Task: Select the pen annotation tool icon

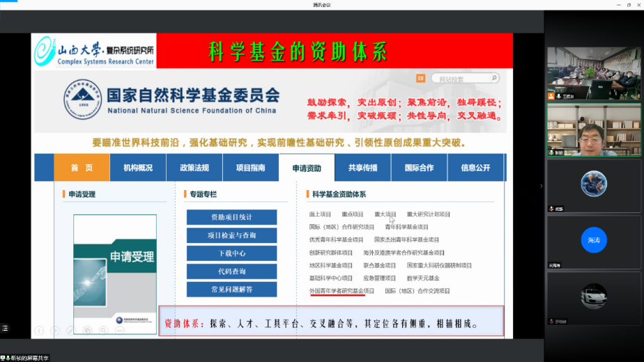Action: [x=70, y=330]
